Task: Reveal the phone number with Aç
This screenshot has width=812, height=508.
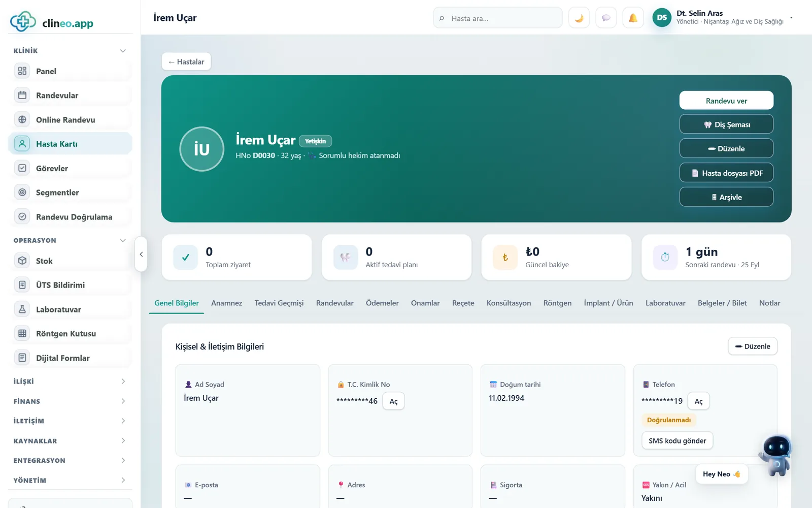Action: point(698,401)
